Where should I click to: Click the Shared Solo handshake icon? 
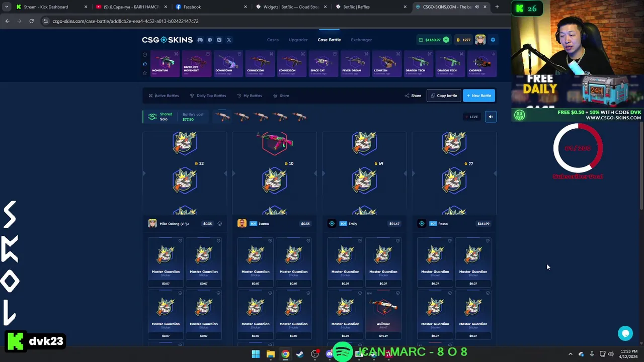tap(152, 117)
